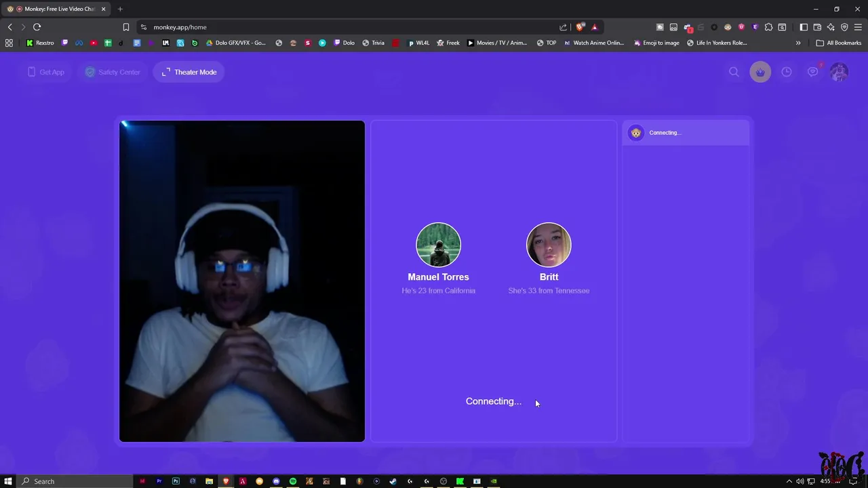Close the Monkey browser tab
This screenshot has width=868, height=488.
pos(103,9)
